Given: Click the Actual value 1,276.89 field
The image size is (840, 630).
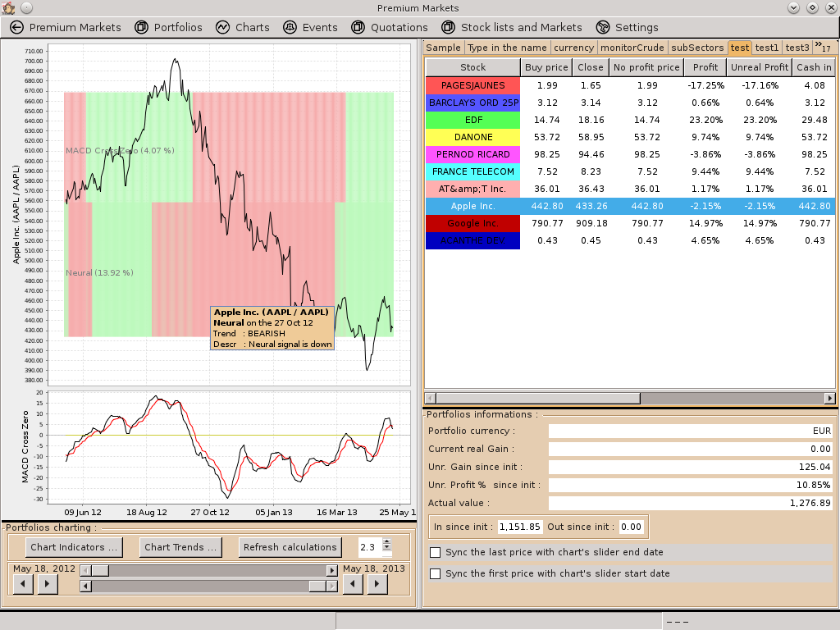Looking at the screenshot, I should point(691,503).
